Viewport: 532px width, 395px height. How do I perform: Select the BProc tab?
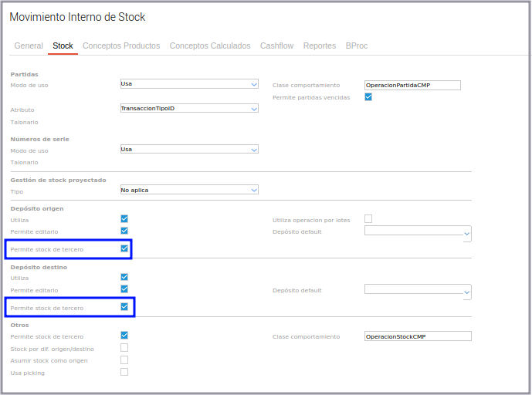click(357, 46)
